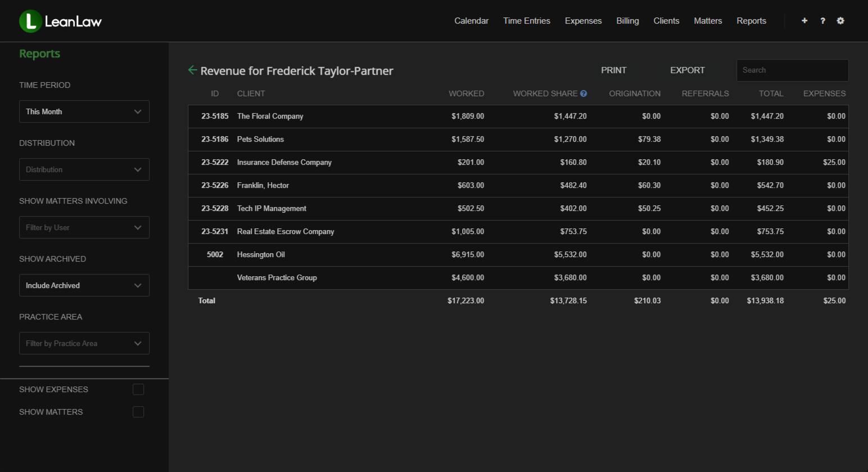This screenshot has width=868, height=472.
Task: Go to Calendar in the top menu
Action: point(471,21)
